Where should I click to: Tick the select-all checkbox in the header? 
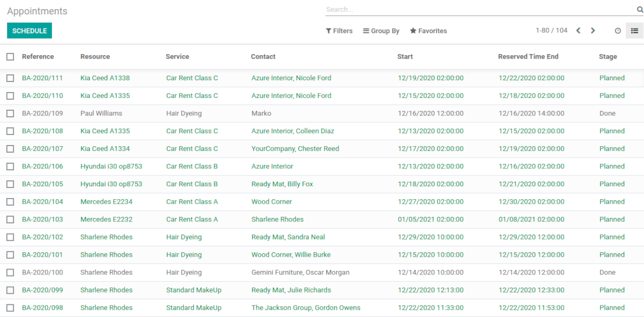tap(10, 57)
